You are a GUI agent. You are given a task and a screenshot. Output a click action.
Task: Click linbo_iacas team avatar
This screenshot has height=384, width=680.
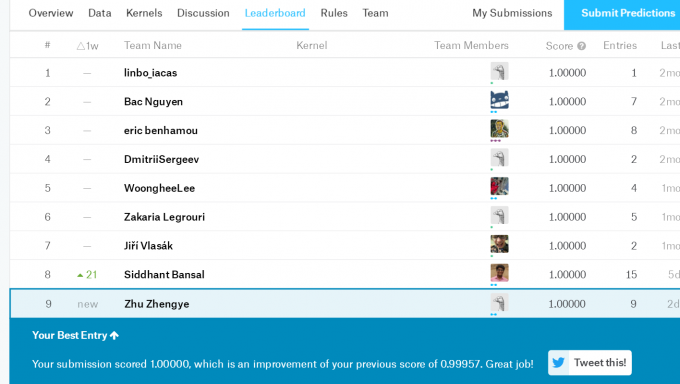coord(499,71)
